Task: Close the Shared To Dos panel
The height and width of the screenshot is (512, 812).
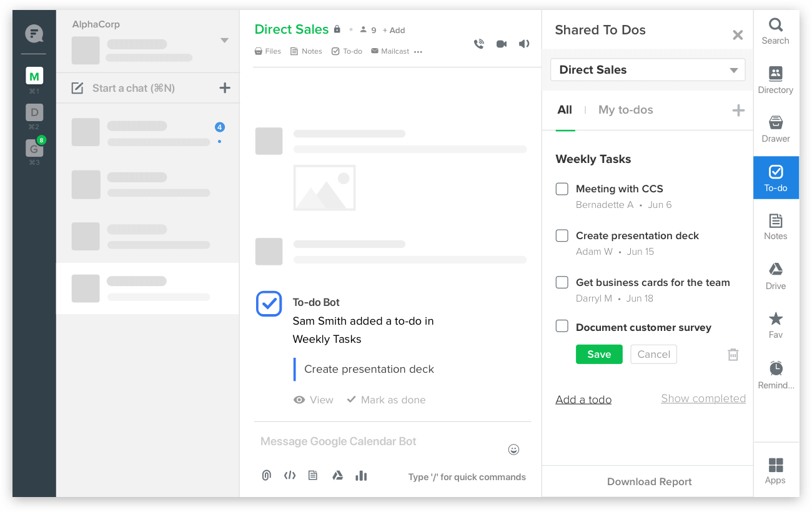Action: tap(738, 35)
